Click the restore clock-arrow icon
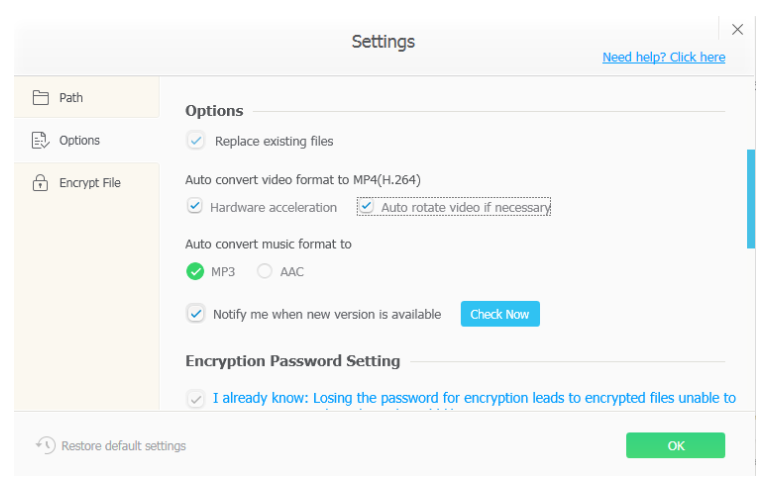 click(45, 445)
